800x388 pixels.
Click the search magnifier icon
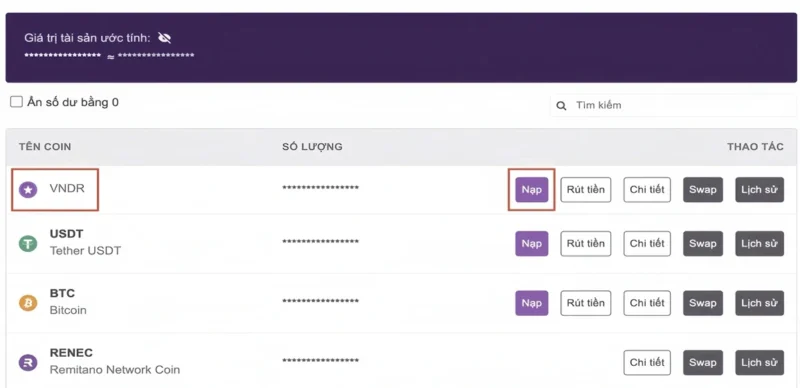pyautogui.click(x=561, y=106)
